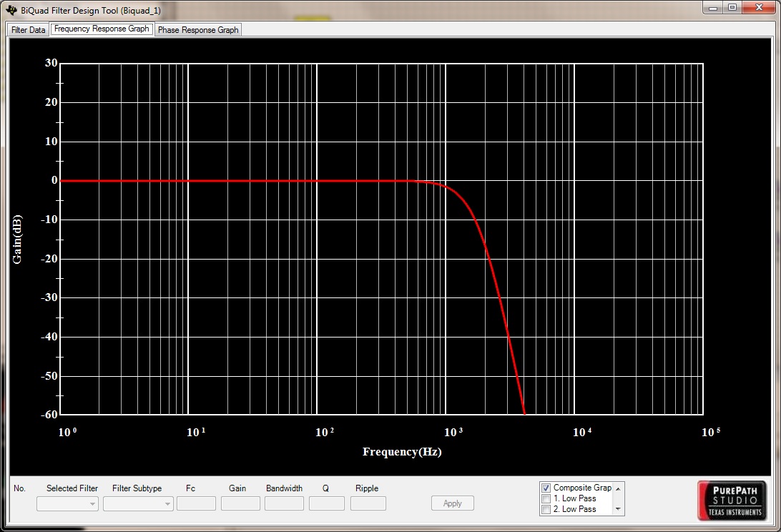The height and width of the screenshot is (532, 781).
Task: Uncheck the Composite Graph checkbox
Action: coord(546,488)
